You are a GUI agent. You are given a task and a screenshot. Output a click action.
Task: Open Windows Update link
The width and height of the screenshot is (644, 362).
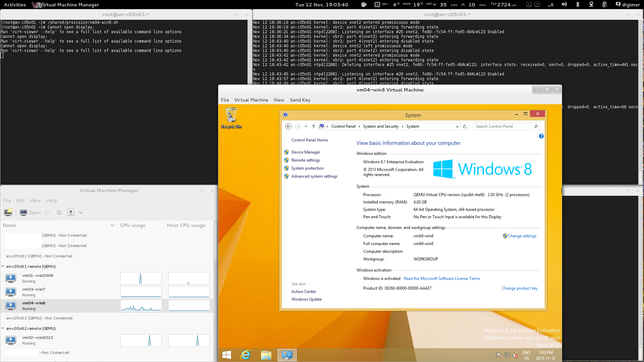coord(306,299)
